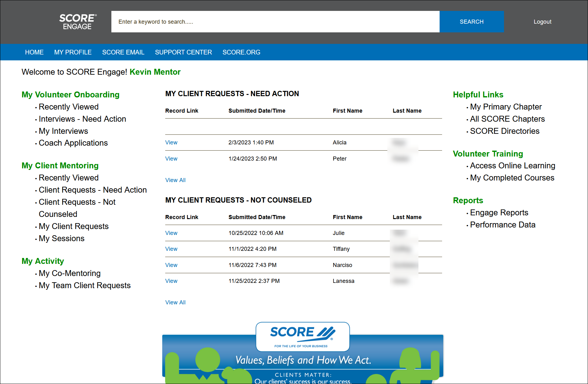Click the SCORE Values and Beliefs banner
The height and width of the screenshot is (384, 588).
[x=303, y=353]
